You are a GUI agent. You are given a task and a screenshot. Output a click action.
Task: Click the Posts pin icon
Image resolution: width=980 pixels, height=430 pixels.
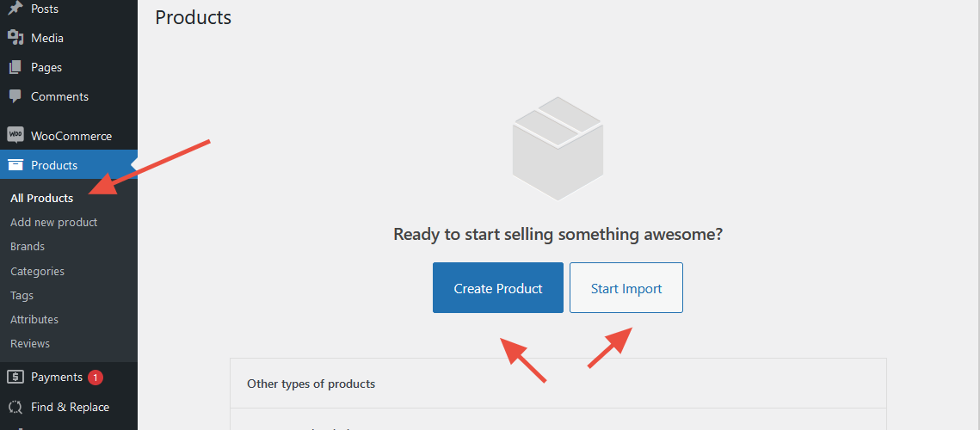pos(15,9)
